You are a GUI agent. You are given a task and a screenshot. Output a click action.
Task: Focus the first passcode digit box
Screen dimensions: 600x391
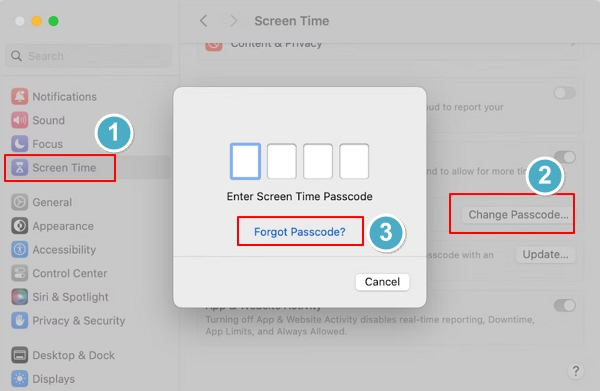tap(245, 161)
